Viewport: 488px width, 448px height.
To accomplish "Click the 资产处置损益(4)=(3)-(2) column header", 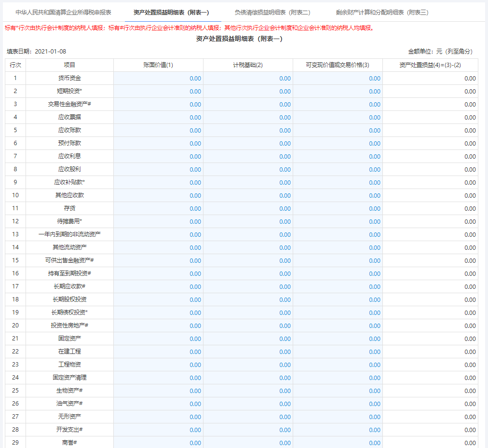I will (x=430, y=65).
